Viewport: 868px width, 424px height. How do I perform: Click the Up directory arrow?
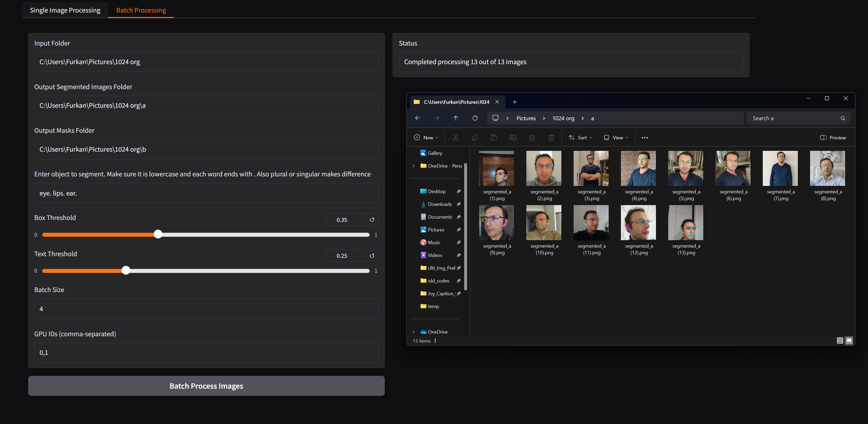[x=456, y=118]
